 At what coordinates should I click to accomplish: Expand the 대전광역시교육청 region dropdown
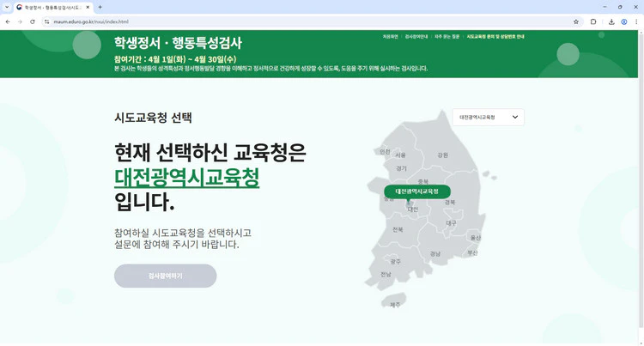488,117
